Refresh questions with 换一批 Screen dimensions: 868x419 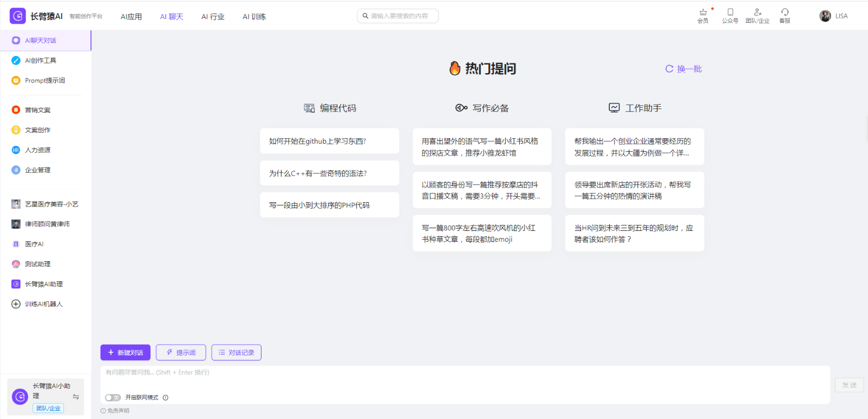click(x=684, y=69)
